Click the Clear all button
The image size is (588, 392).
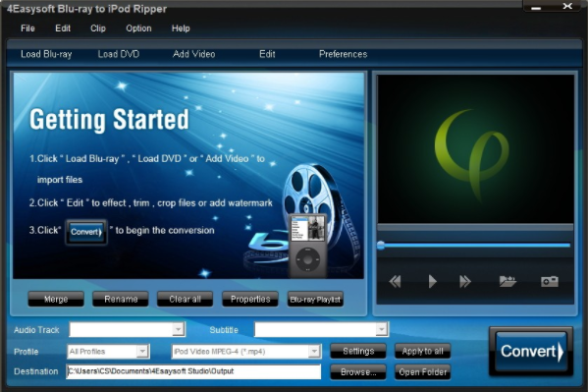(185, 299)
